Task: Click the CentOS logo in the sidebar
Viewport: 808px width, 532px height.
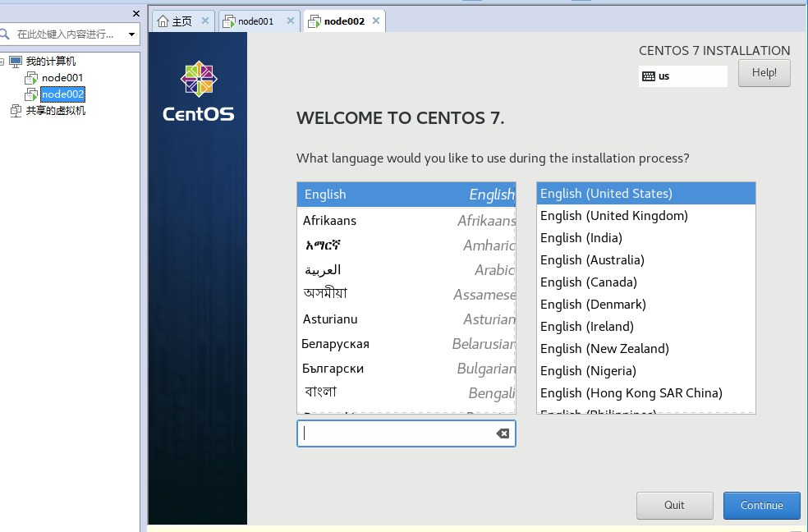Action: [198, 91]
